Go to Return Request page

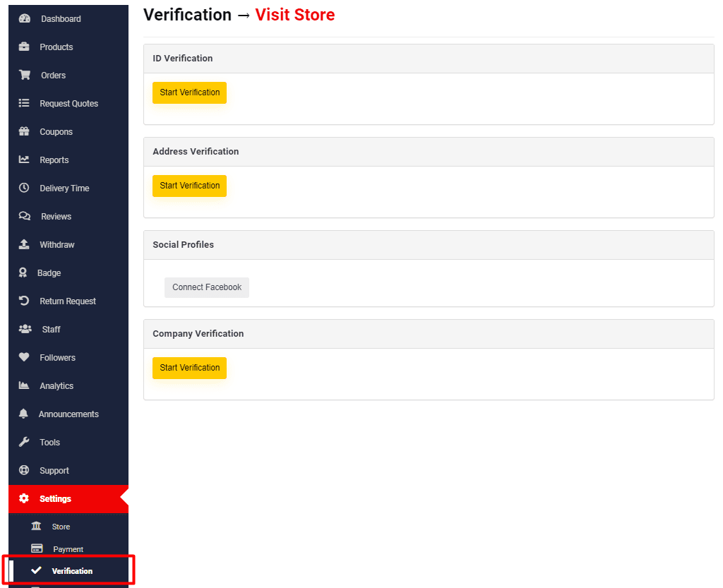67,301
